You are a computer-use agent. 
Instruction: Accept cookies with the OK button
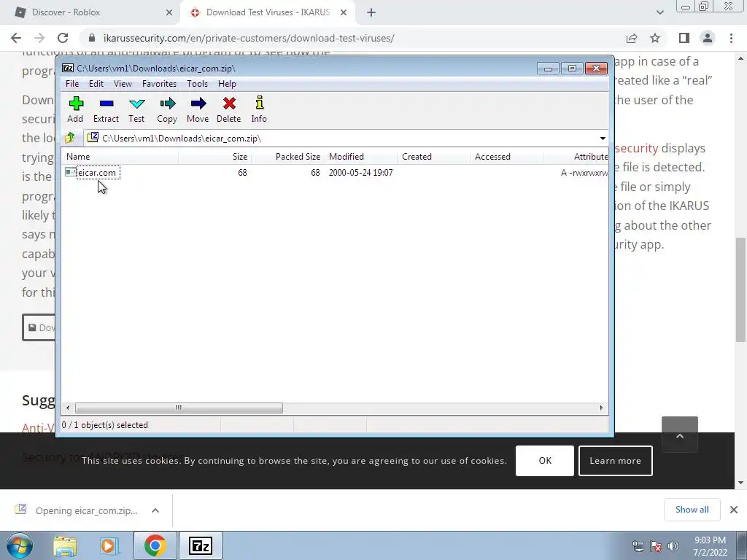click(545, 461)
